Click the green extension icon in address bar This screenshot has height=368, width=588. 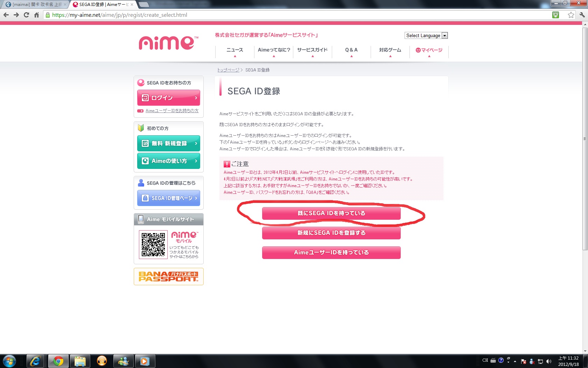pyautogui.click(x=555, y=15)
